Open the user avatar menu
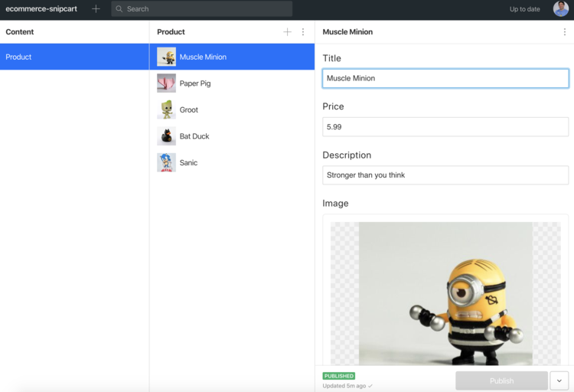 [561, 8]
